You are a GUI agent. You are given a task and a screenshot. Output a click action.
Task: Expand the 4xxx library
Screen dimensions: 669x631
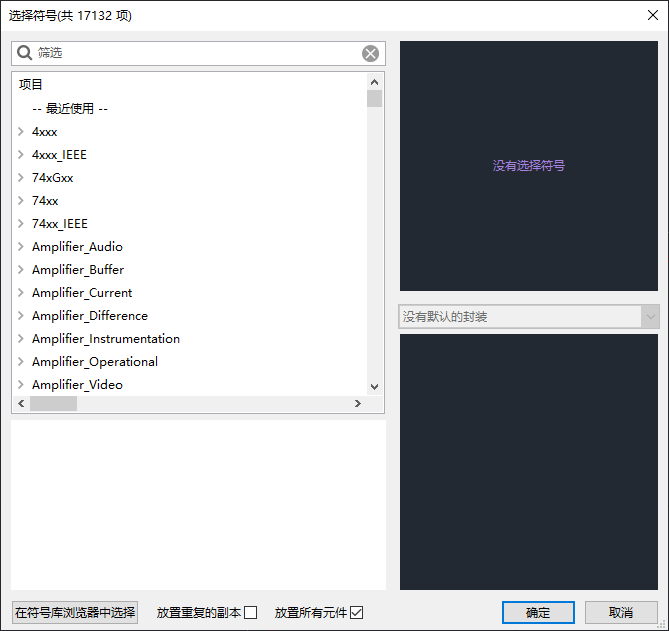(x=20, y=131)
